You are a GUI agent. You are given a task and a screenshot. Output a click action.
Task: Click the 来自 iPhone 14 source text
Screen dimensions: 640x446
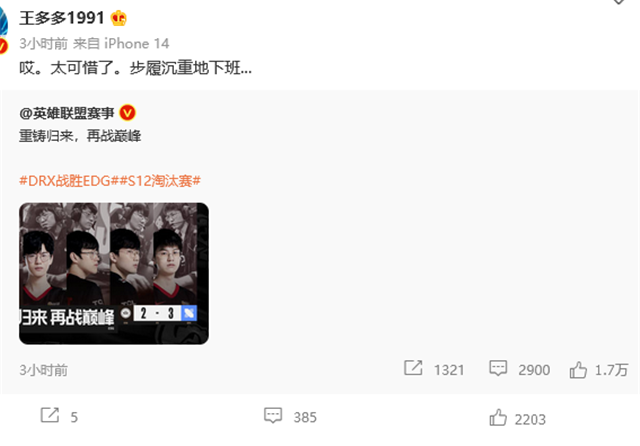tap(121, 43)
